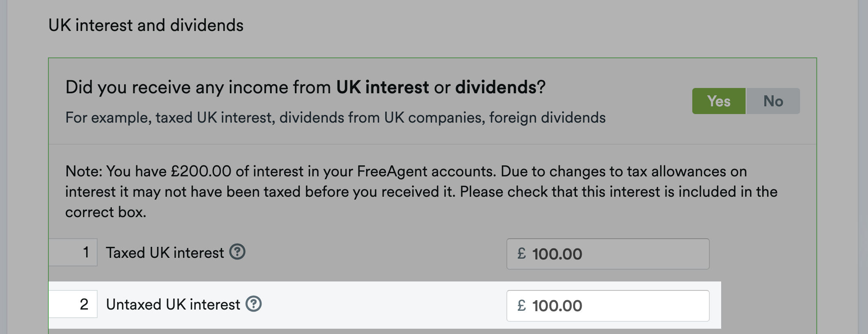Click the 'For example, taxed UK interest' hint
868x334 pixels.
336,118
